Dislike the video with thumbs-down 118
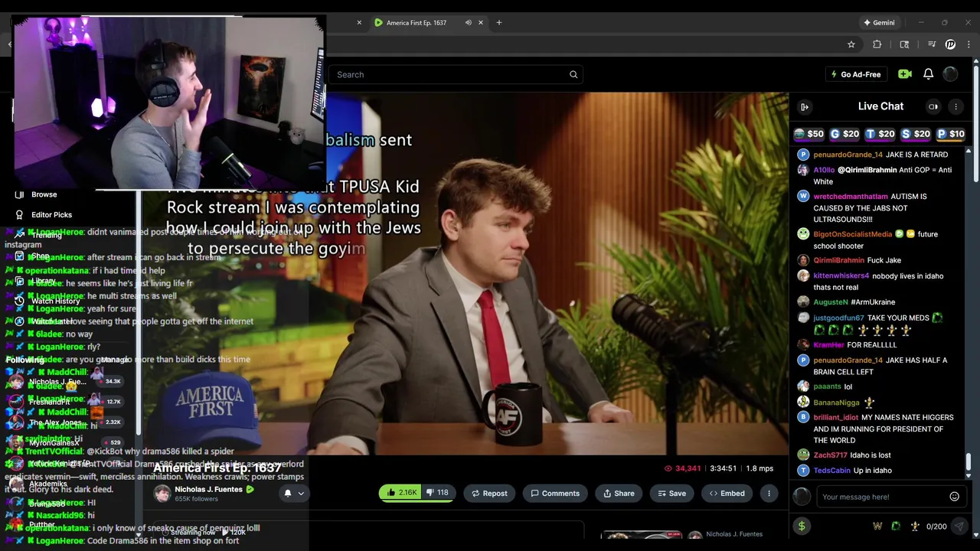Viewport: 980px width, 551px height. pos(438,493)
